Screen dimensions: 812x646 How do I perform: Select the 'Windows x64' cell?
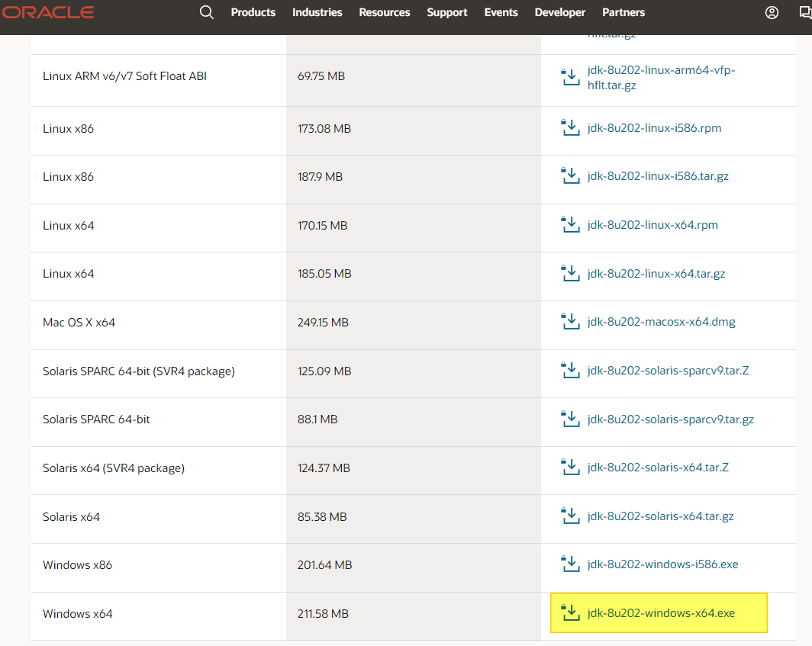click(159, 616)
